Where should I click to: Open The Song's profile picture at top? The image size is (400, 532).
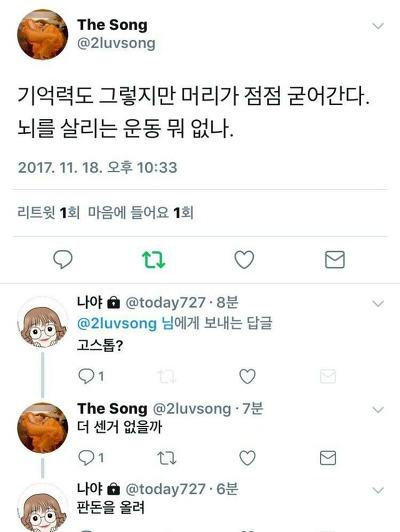tap(42, 35)
